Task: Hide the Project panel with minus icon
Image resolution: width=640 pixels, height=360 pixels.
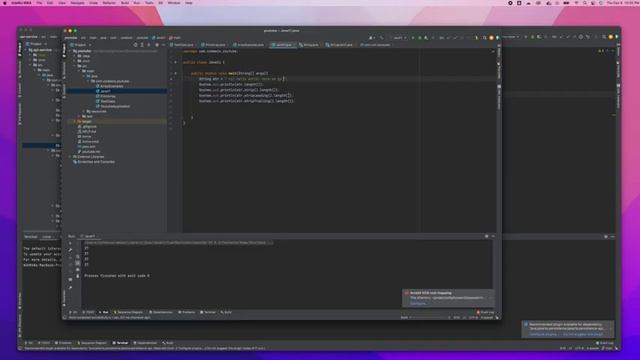Action: pyautogui.click(x=163, y=45)
